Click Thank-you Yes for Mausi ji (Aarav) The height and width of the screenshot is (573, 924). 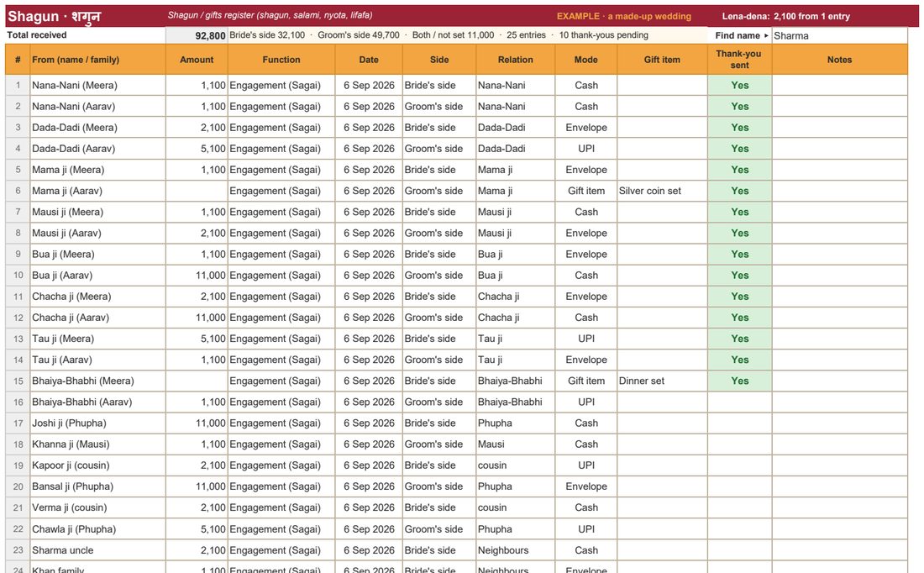[x=739, y=234]
